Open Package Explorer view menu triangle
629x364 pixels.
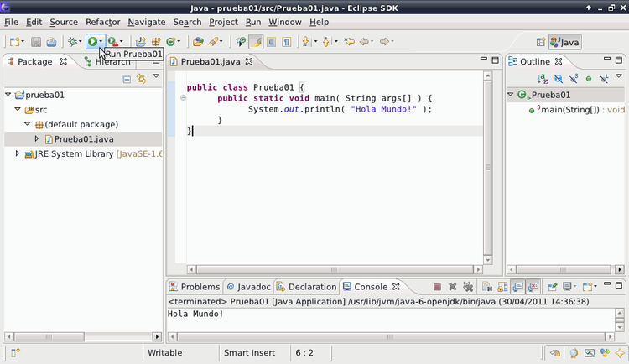pyautogui.click(x=156, y=75)
